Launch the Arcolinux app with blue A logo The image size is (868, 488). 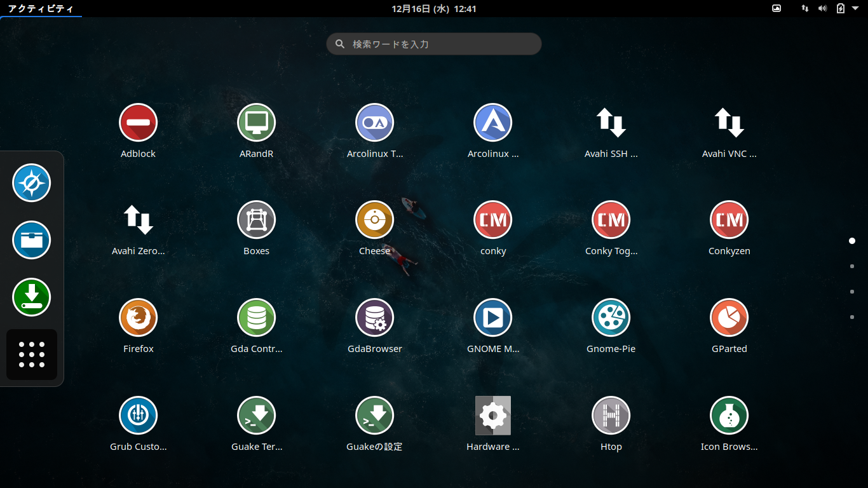point(492,123)
